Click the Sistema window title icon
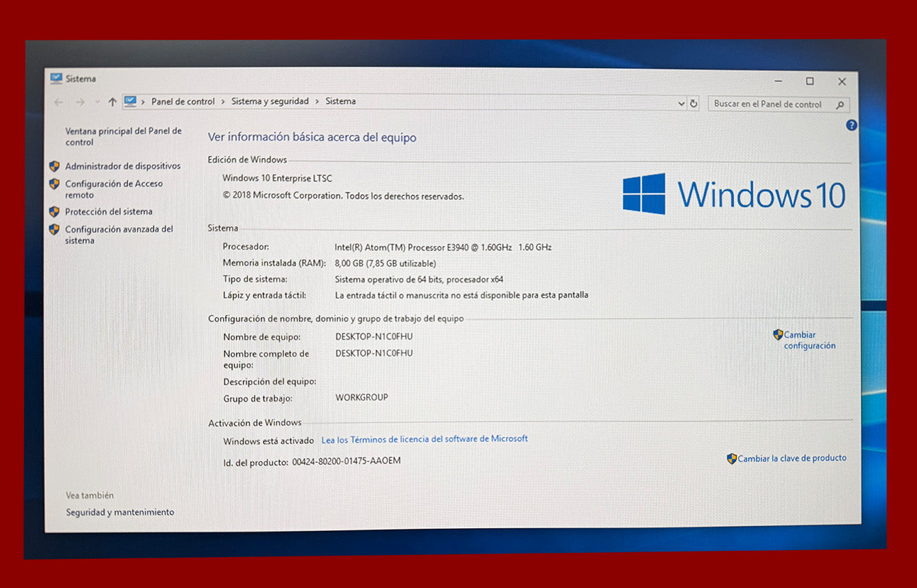The height and width of the screenshot is (588, 917). pos(56,78)
